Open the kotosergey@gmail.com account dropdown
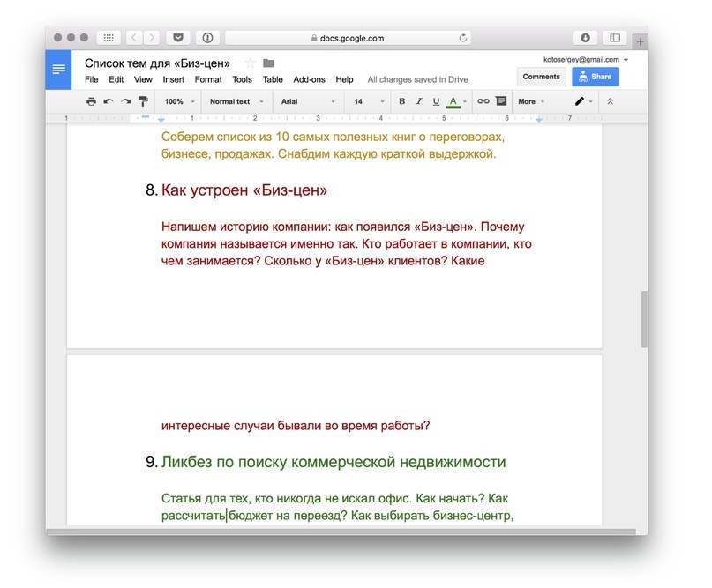The height and width of the screenshot is (588, 712). coord(586,59)
